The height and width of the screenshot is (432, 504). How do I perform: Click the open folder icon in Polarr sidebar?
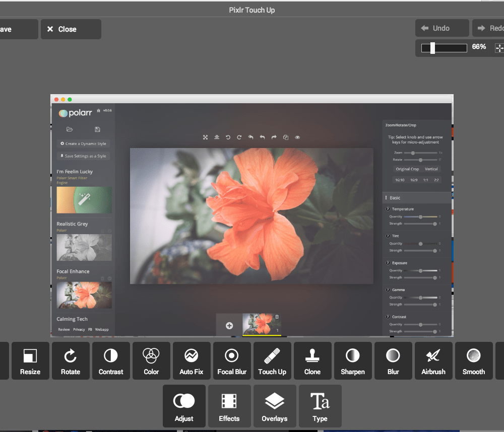[70, 129]
